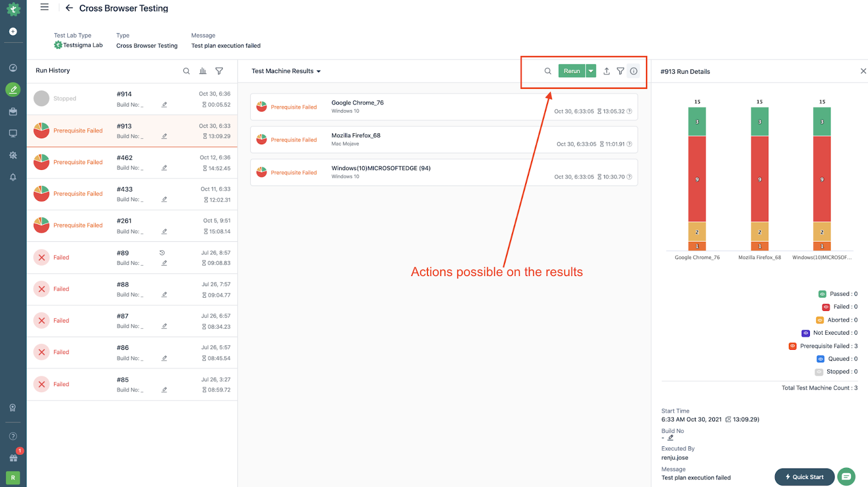Viewport: 868px width, 487px height.
Task: Open Mozilla Firefox_68 machine result
Action: [444, 139]
